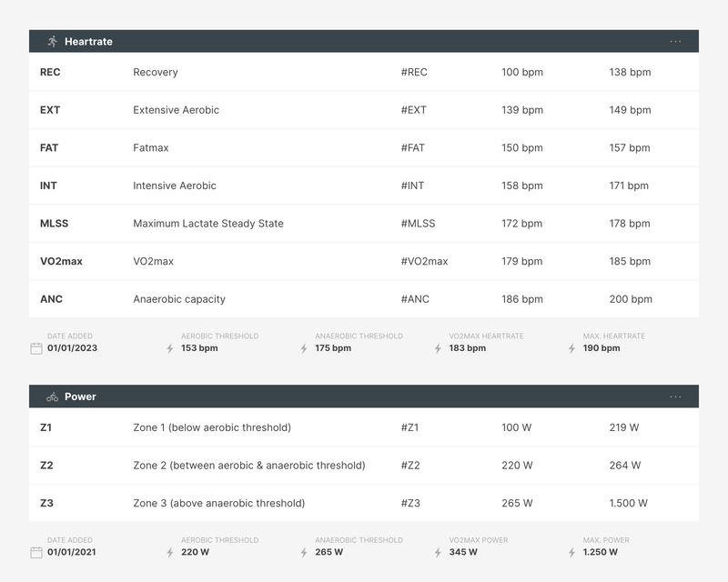The image size is (728, 582).
Task: Select the Maximum Lactate Steady State row
Action: click(364, 224)
